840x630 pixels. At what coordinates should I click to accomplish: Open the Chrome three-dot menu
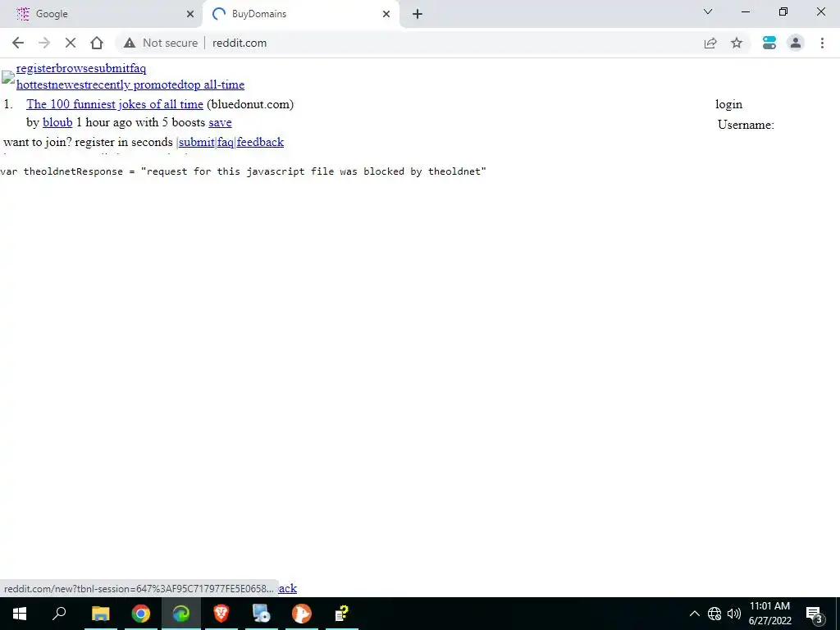(x=822, y=43)
